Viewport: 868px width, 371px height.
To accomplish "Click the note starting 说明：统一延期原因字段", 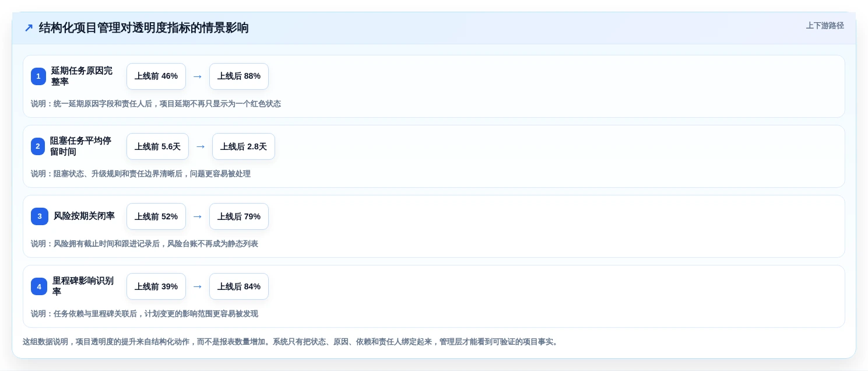I will point(156,104).
